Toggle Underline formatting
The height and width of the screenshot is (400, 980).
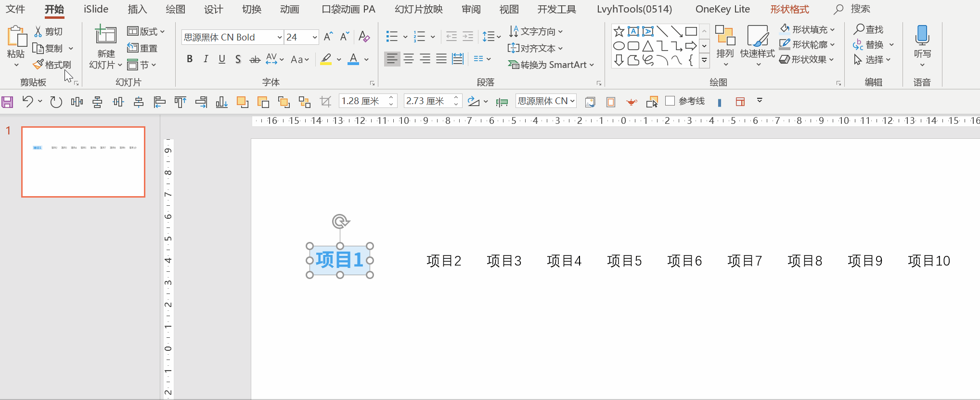tap(222, 59)
